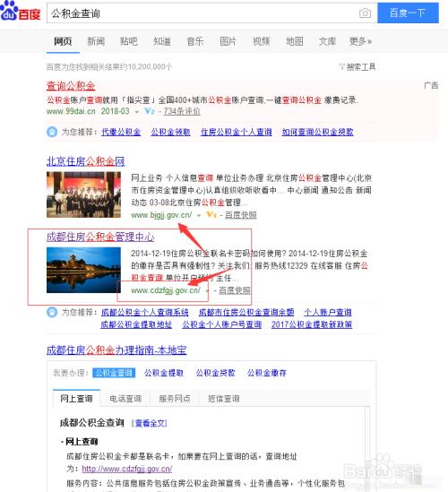Click the 百度一下 search button
448x492 pixels.
(408, 13)
